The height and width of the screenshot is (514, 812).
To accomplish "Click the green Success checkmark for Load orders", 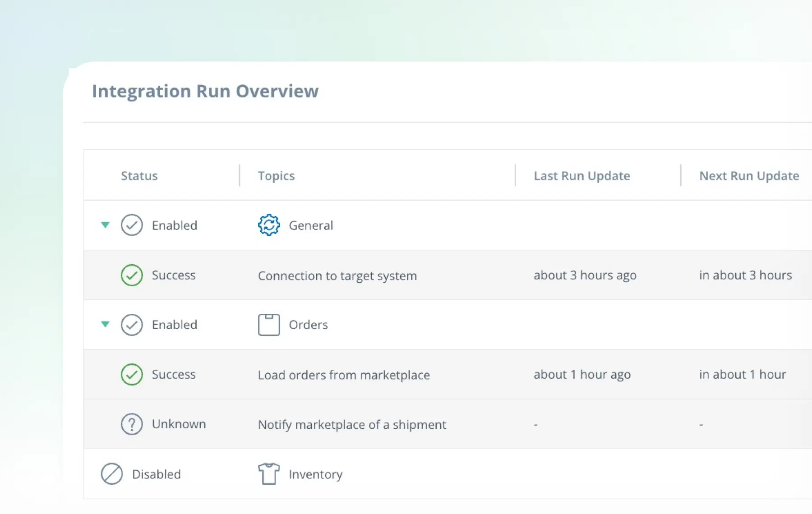I will click(x=132, y=374).
